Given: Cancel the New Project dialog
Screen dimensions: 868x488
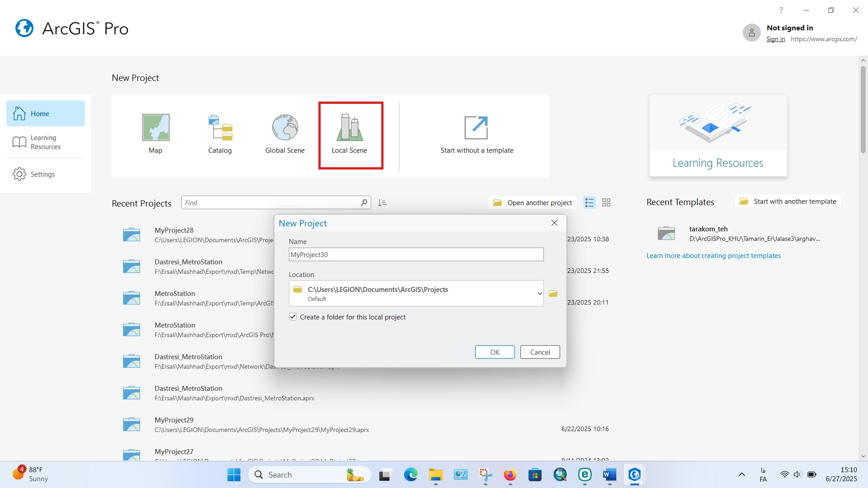Looking at the screenshot, I should point(540,352).
